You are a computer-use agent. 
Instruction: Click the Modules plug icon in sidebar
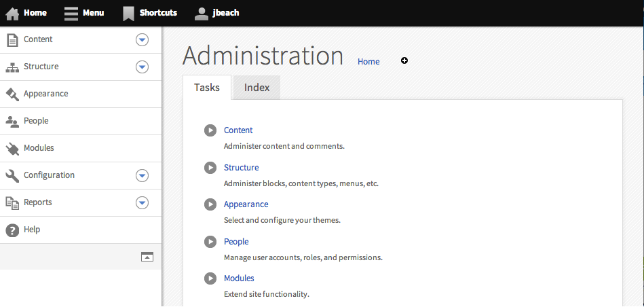tap(12, 149)
